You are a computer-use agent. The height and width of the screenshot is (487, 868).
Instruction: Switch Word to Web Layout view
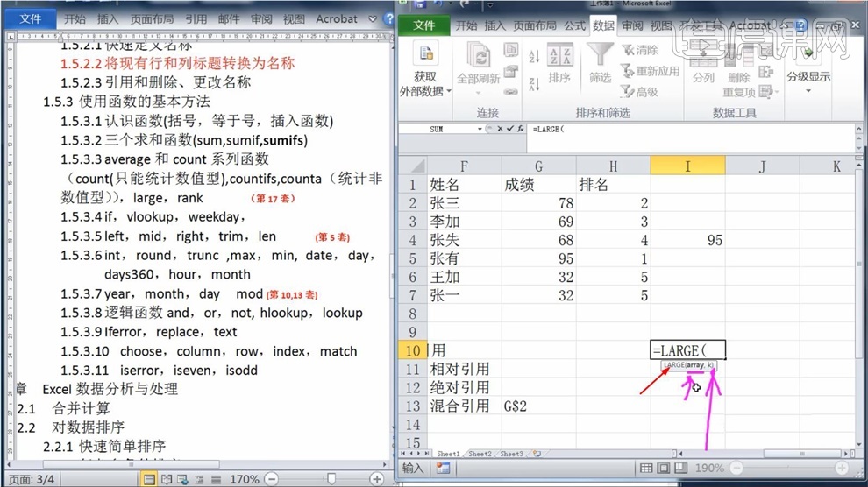pos(182,479)
